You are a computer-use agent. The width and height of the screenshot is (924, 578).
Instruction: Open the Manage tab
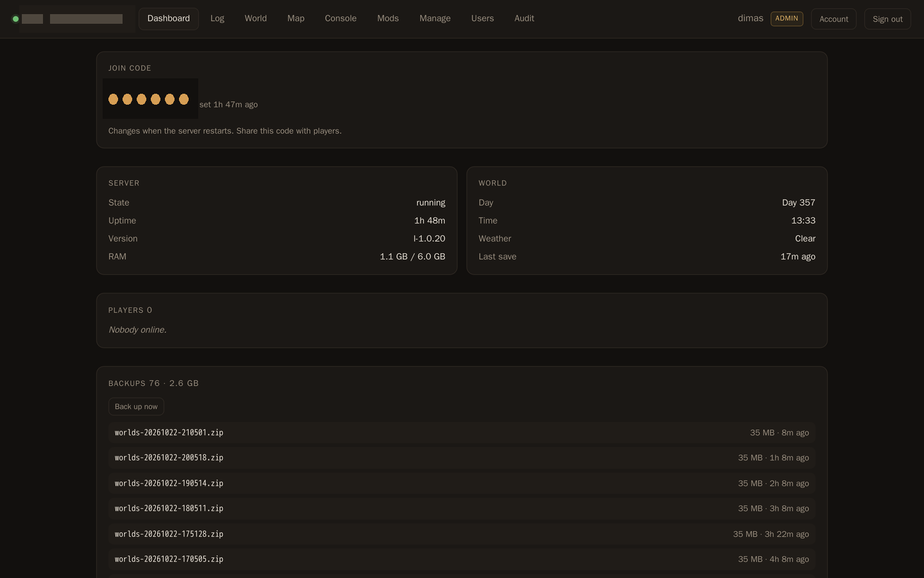point(435,19)
